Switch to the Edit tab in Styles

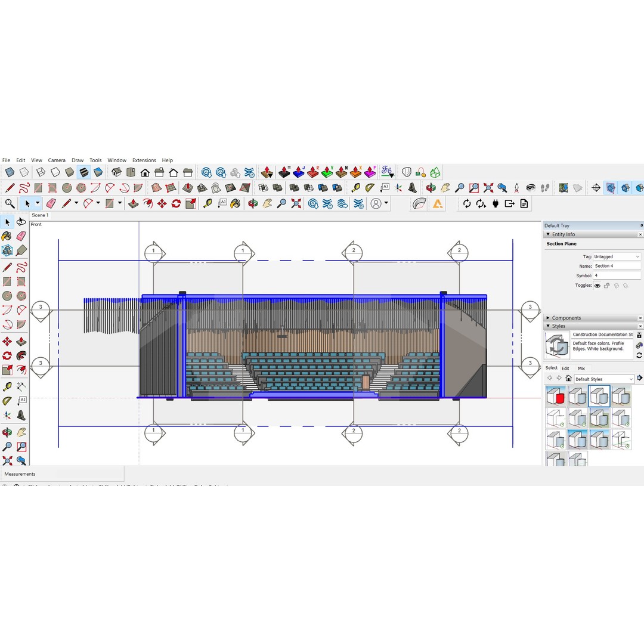click(x=565, y=368)
